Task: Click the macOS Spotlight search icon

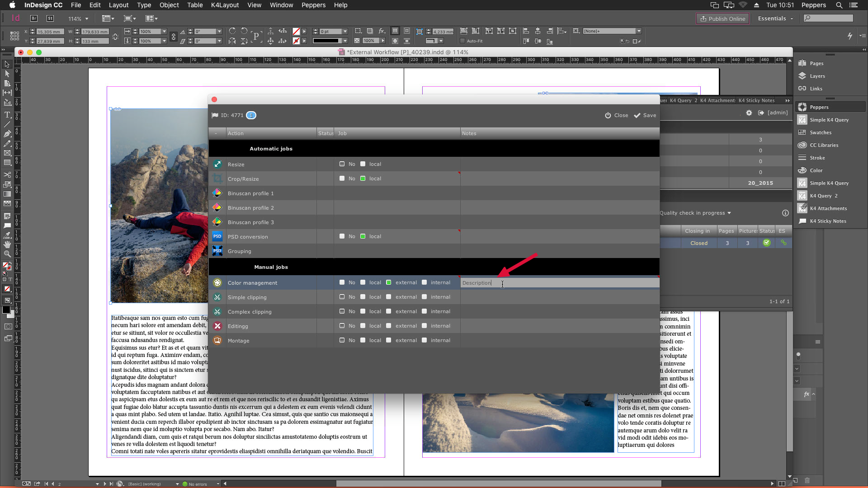Action: [x=839, y=5]
